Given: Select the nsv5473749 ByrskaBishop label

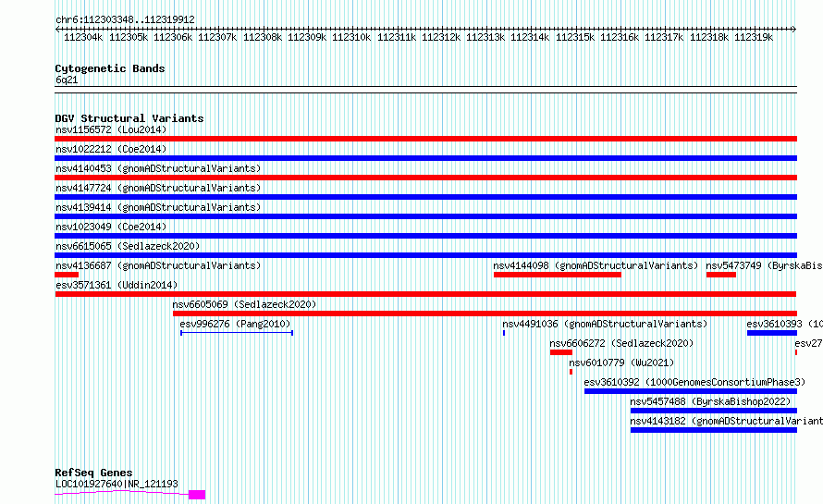Looking at the screenshot, I should (x=764, y=265).
